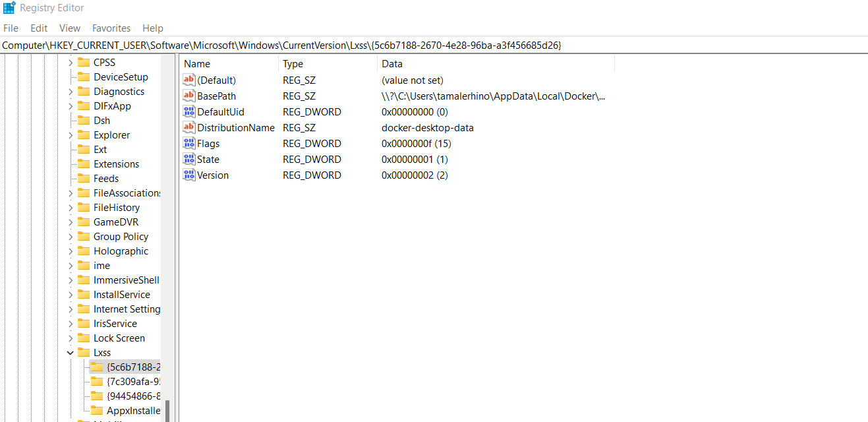The width and height of the screenshot is (868, 422).
Task: Collapse the Lxss tree node
Action: point(70,352)
